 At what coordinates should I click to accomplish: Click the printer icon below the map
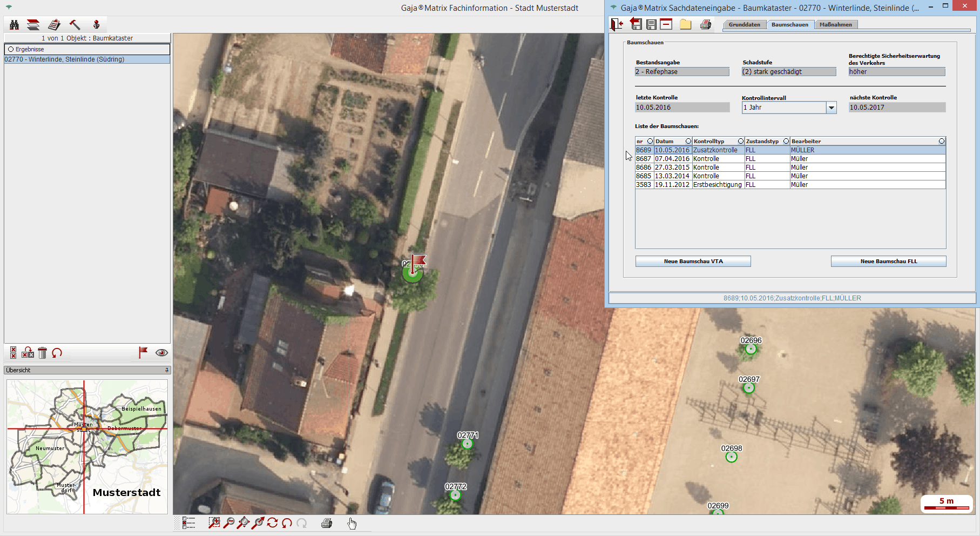point(327,523)
